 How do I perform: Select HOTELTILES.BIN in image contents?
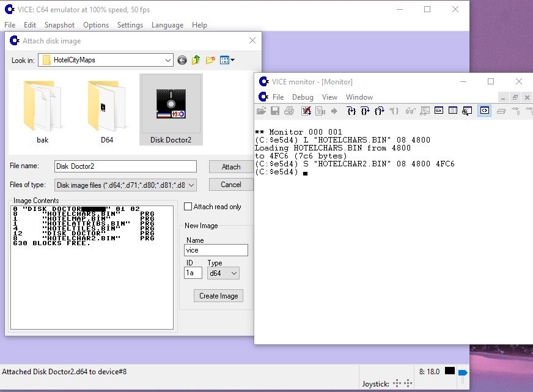pos(84,229)
